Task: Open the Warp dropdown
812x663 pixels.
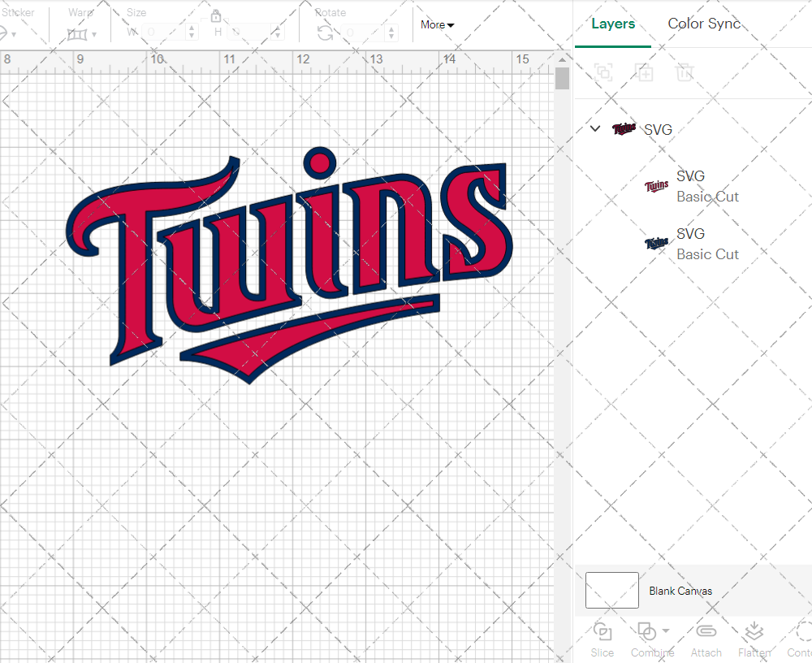Action: click(x=94, y=35)
